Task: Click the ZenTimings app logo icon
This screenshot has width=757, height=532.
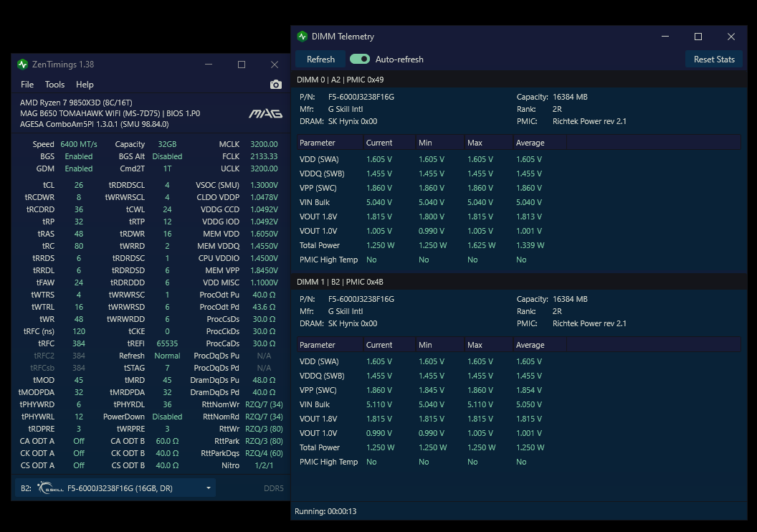Action: (23, 65)
